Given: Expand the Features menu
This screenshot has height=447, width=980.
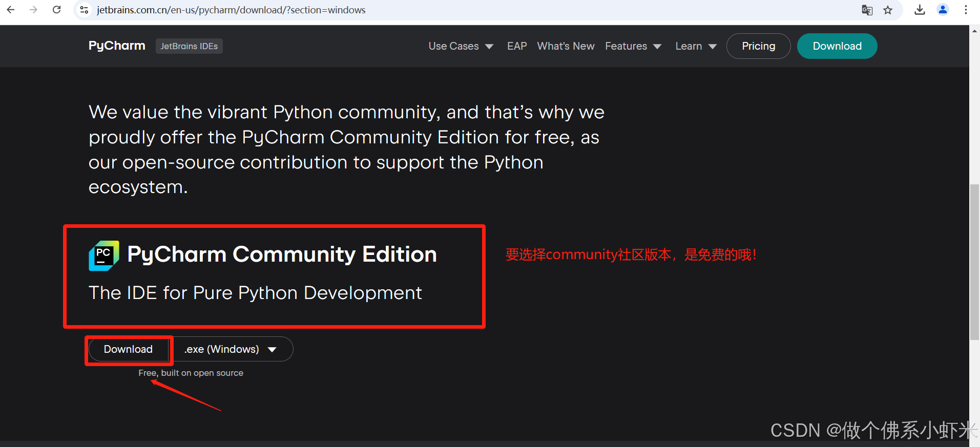Looking at the screenshot, I should tap(633, 46).
